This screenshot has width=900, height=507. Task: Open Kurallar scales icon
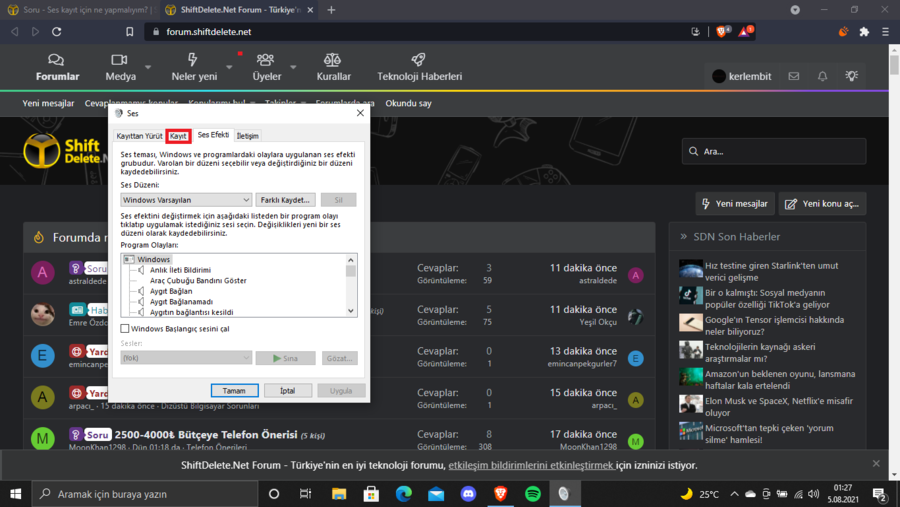coord(333,60)
